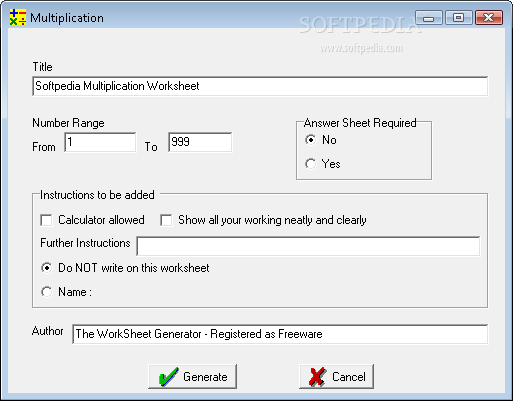Image resolution: width=513 pixels, height=401 pixels.
Task: Click the Author text field
Action: tap(280, 334)
